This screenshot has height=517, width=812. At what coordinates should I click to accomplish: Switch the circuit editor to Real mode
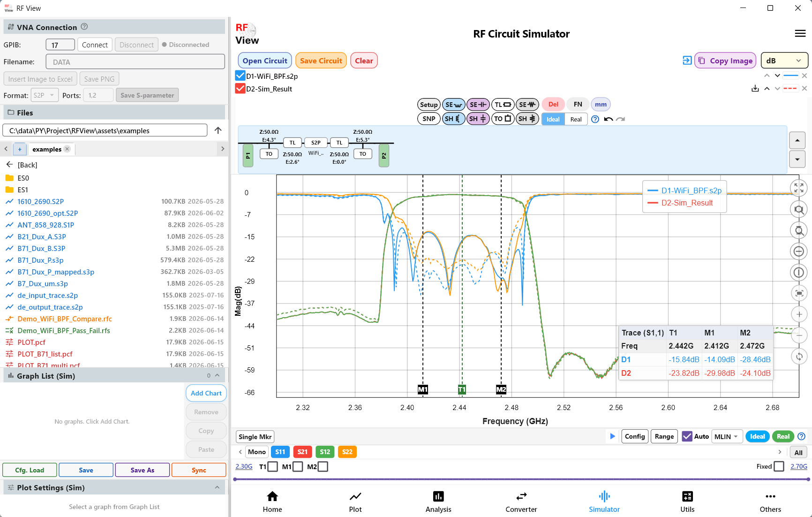tap(576, 119)
